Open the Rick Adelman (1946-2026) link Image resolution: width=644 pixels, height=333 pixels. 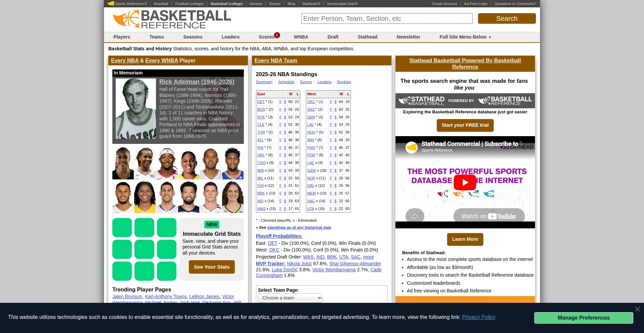pos(197,81)
